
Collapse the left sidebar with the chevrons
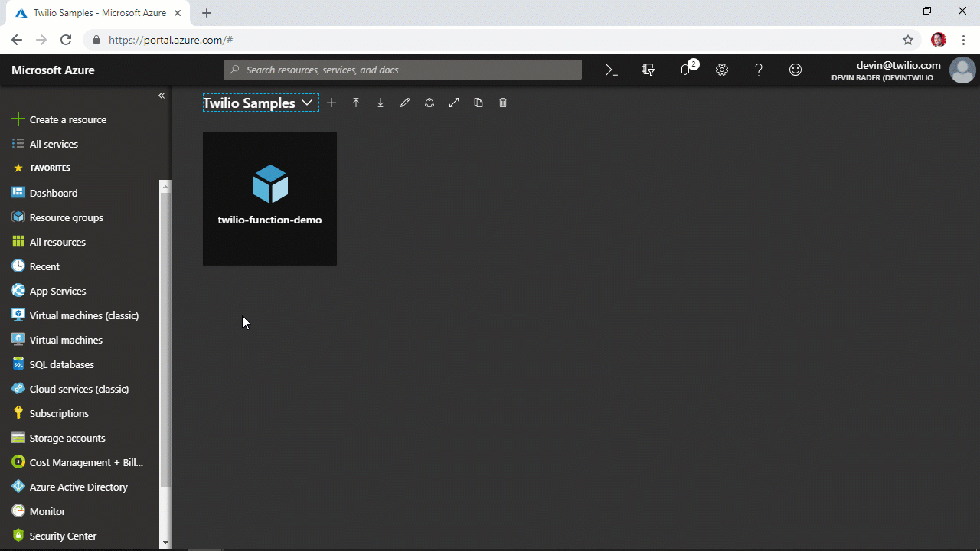click(162, 96)
